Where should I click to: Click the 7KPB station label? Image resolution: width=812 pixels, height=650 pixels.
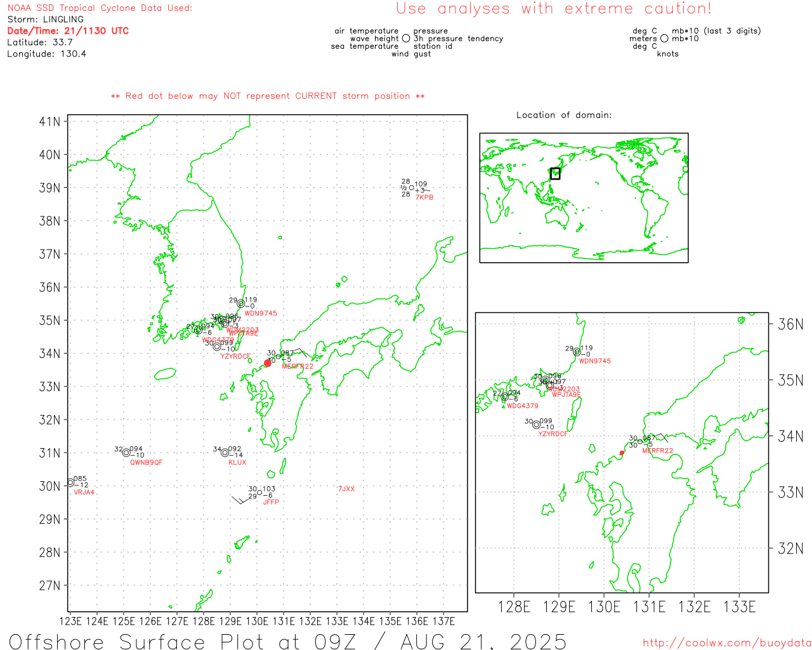(424, 197)
